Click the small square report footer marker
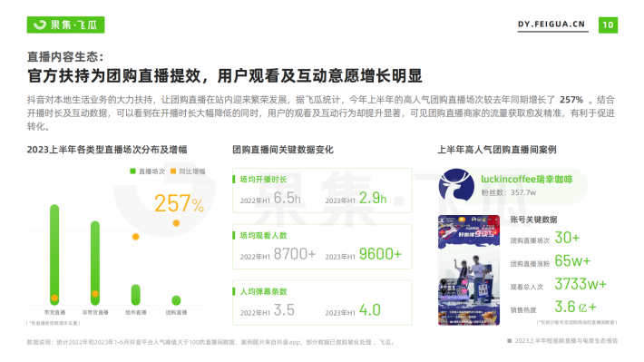Screen dimensions: 644x362 pos(509,340)
